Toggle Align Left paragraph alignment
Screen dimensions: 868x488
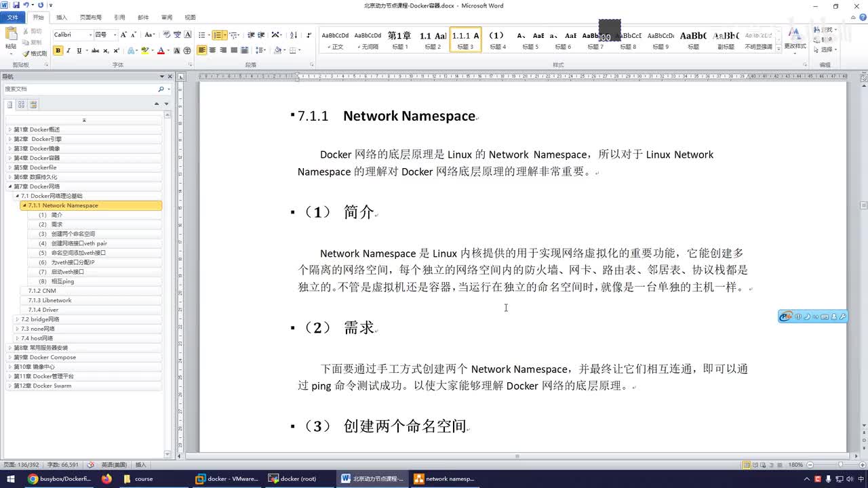pos(202,50)
